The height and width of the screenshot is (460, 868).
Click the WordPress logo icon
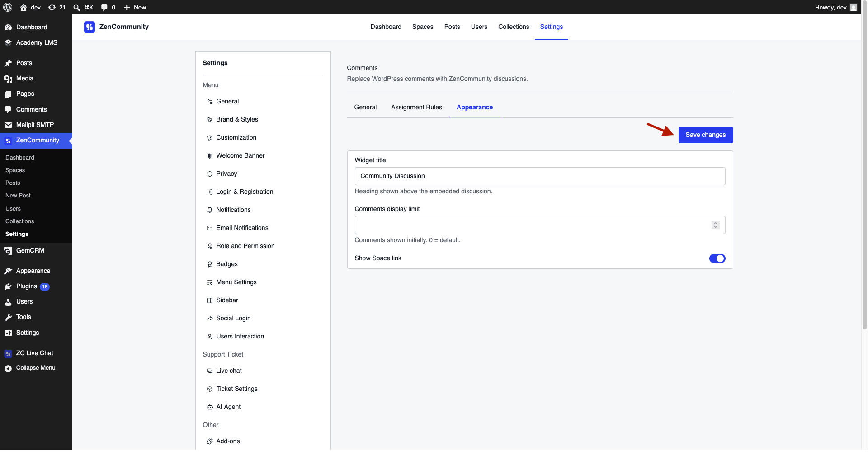tap(8, 7)
